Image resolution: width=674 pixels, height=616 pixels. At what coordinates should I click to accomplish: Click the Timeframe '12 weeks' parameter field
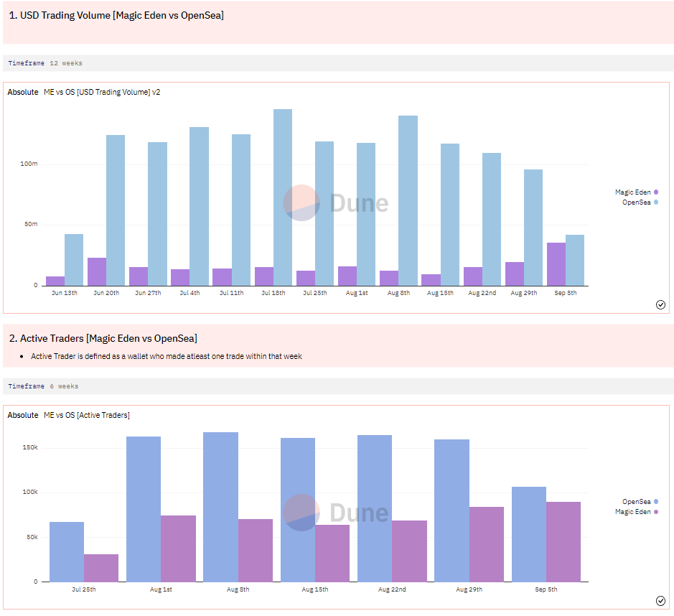tap(338, 63)
